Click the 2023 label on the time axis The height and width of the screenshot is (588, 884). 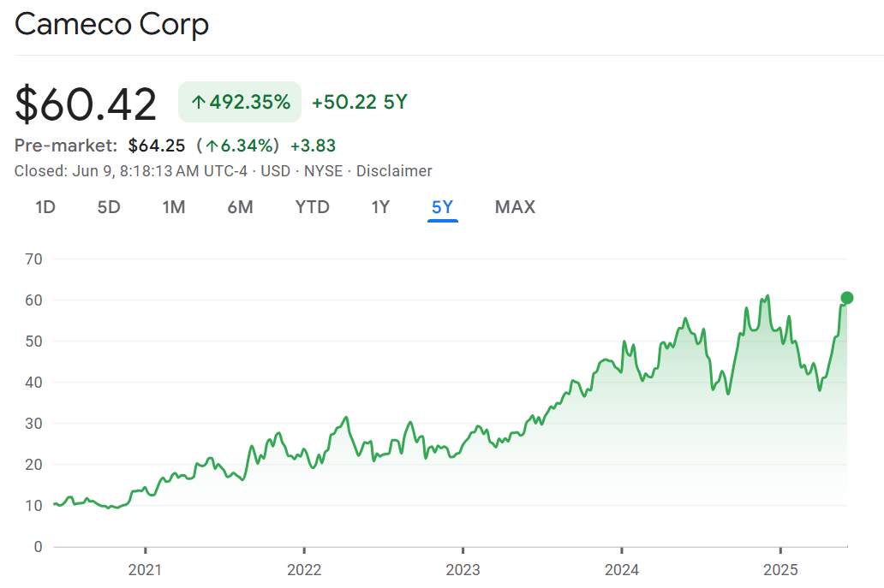click(x=463, y=569)
